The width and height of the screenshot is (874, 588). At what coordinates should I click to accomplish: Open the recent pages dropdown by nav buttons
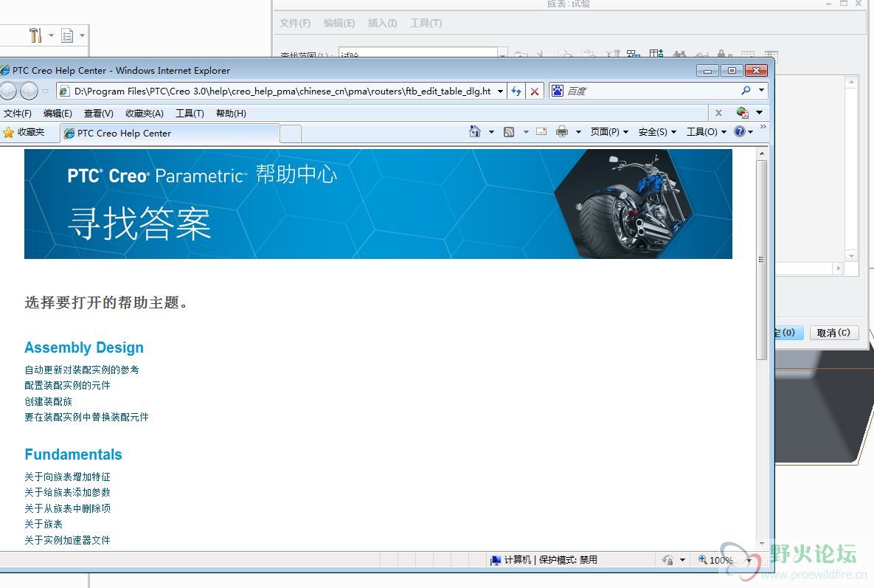pyautogui.click(x=45, y=91)
